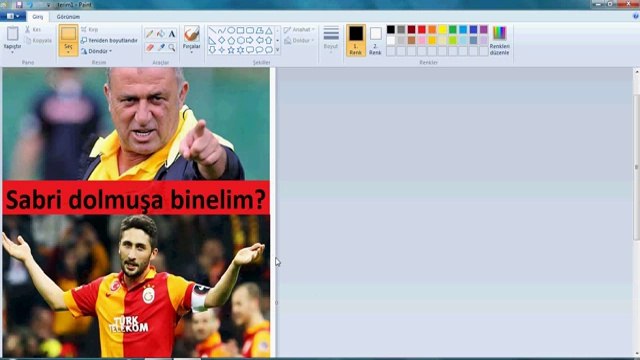The image size is (640, 360).
Task: Pick the pink color swatch
Action: [422, 40]
